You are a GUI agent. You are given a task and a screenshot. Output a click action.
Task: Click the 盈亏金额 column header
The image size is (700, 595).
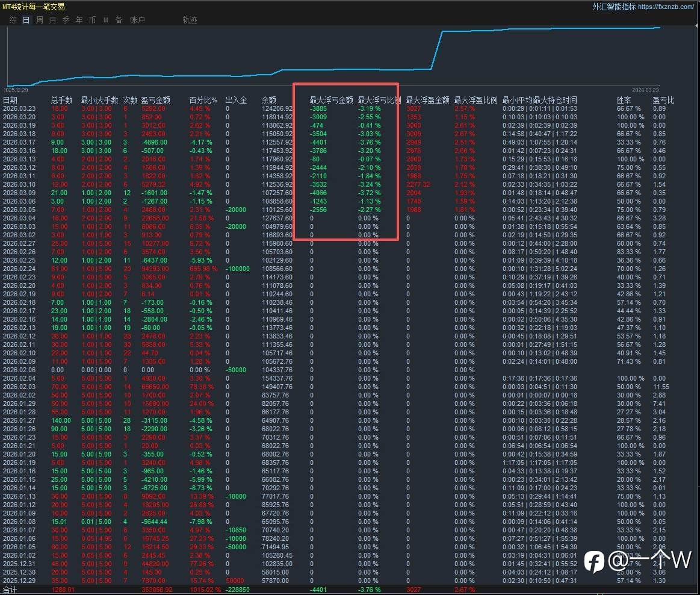click(155, 100)
